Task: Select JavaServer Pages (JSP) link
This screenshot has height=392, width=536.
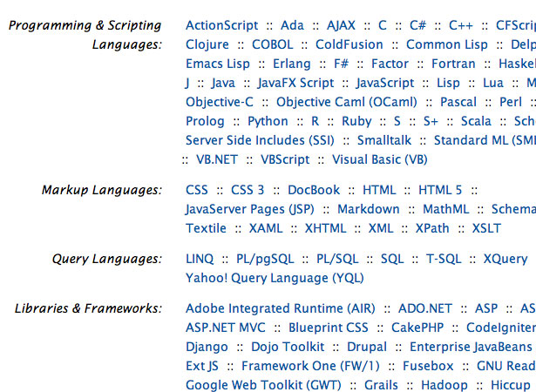Action: [249, 209]
